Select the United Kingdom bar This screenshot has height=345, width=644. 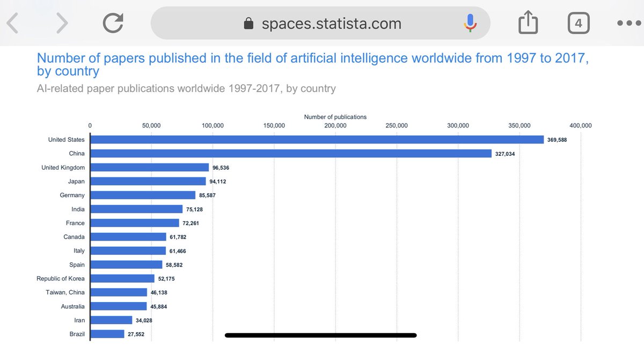coord(150,167)
